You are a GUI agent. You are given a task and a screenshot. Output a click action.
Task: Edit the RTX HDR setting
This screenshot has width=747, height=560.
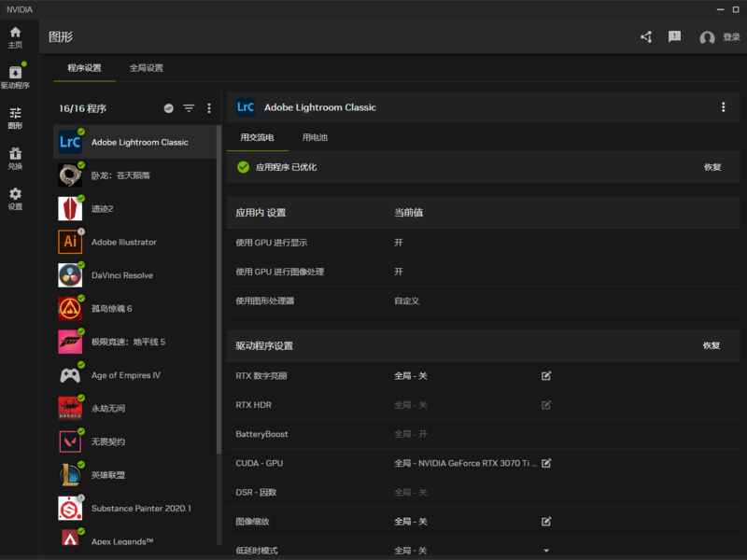pyautogui.click(x=546, y=405)
